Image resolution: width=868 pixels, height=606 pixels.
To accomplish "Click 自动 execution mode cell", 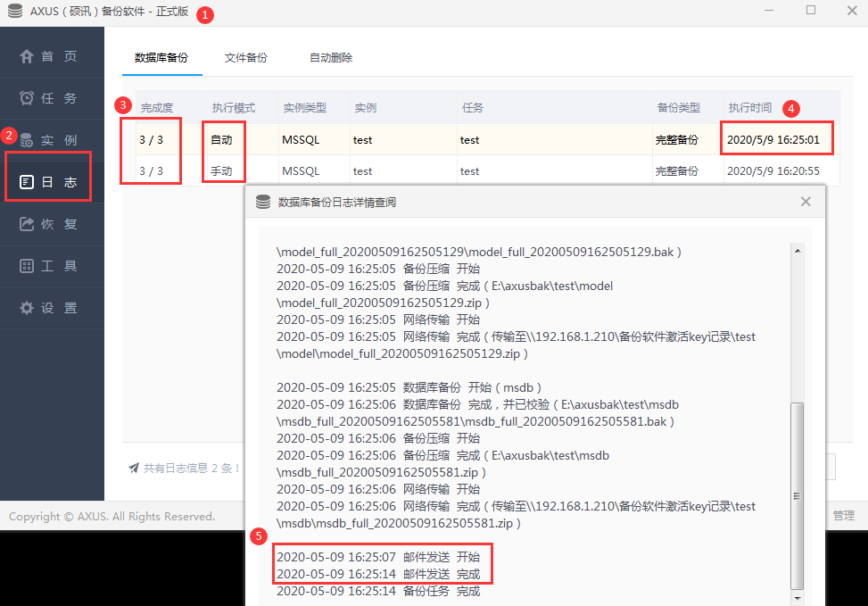I will [221, 139].
